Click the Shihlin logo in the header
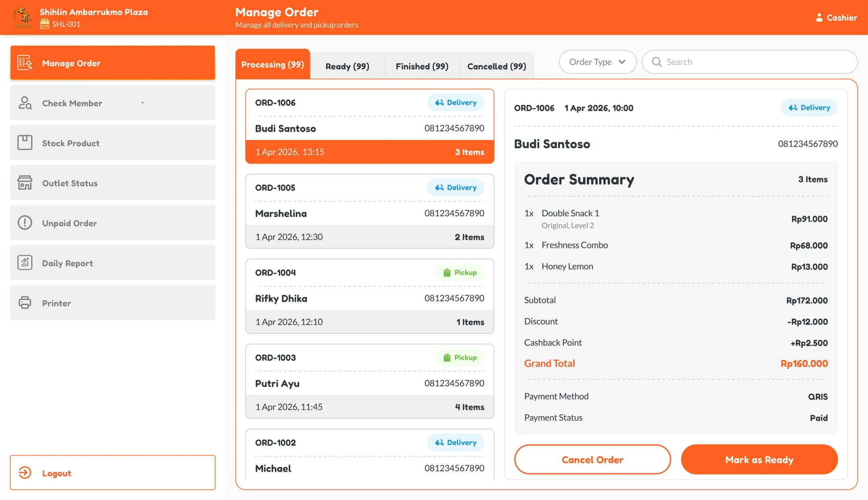Viewport: 868px width, 500px height. 22,17
